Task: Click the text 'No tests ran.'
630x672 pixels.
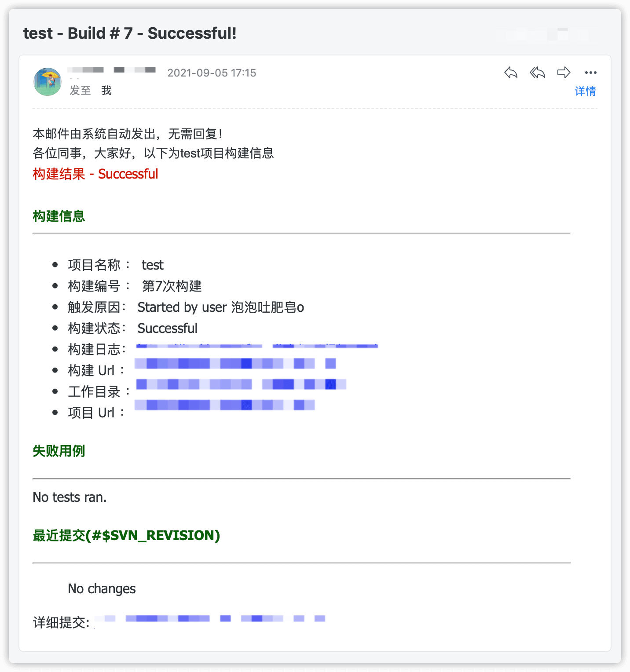Action: 70,497
